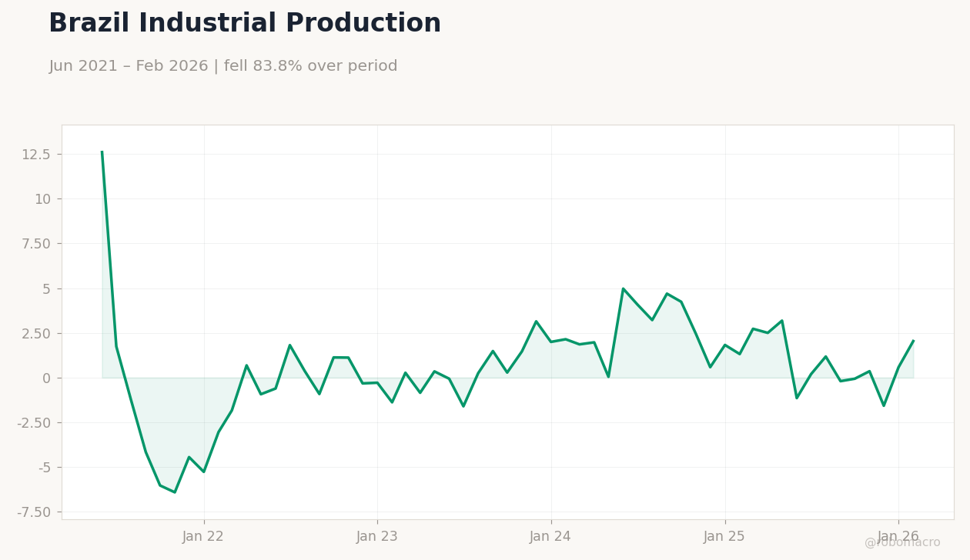Click the subtitle mentioning fell 83.8% over period
The image size is (970, 560).
(223, 66)
